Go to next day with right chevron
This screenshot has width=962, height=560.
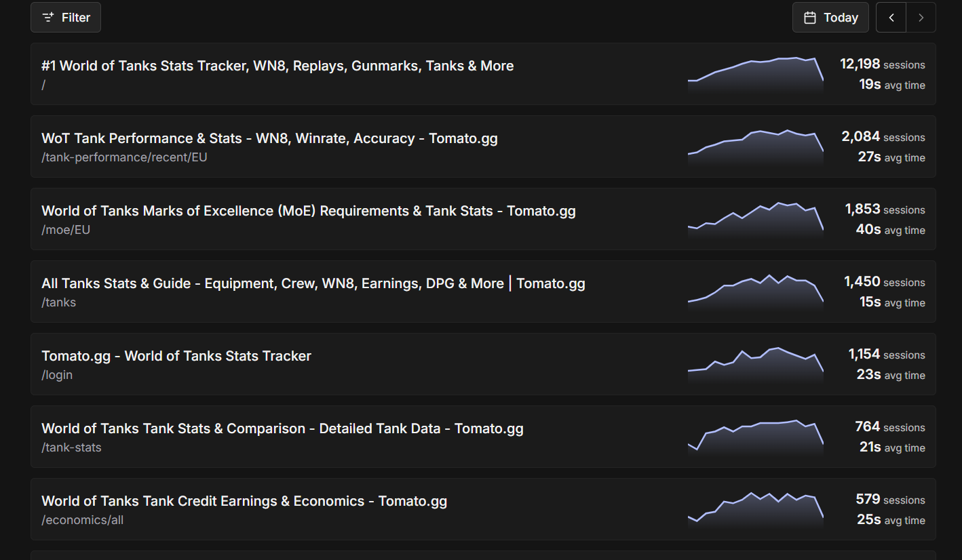921,18
